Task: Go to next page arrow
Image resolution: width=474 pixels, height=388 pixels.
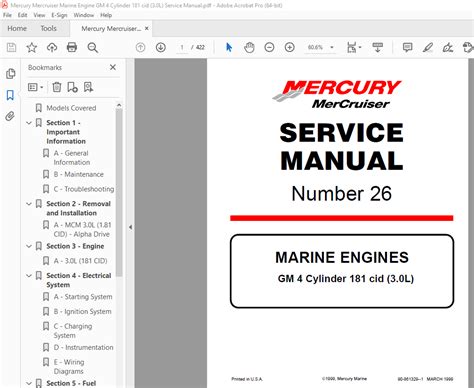Action: [x=161, y=47]
